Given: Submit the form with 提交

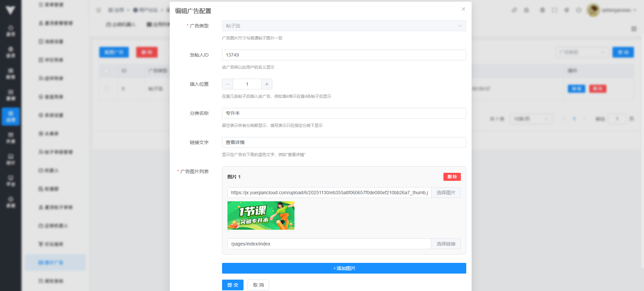Looking at the screenshot, I should pos(232,285).
